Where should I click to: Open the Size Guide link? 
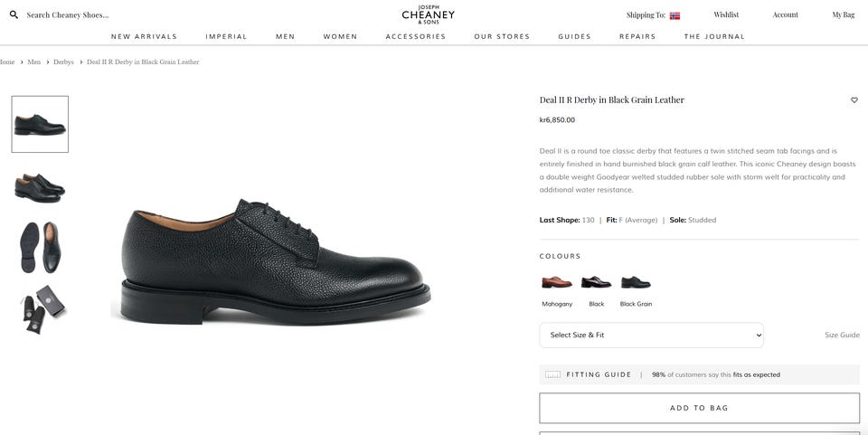842,335
